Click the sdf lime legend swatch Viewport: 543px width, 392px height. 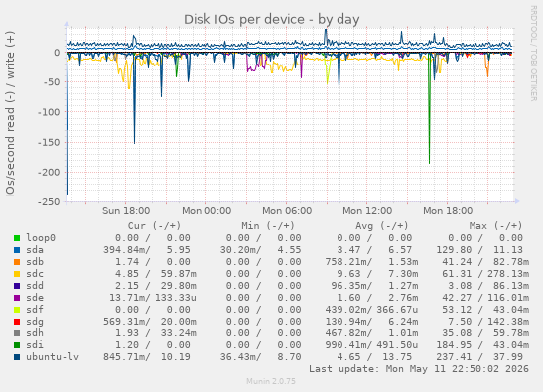click(x=17, y=310)
